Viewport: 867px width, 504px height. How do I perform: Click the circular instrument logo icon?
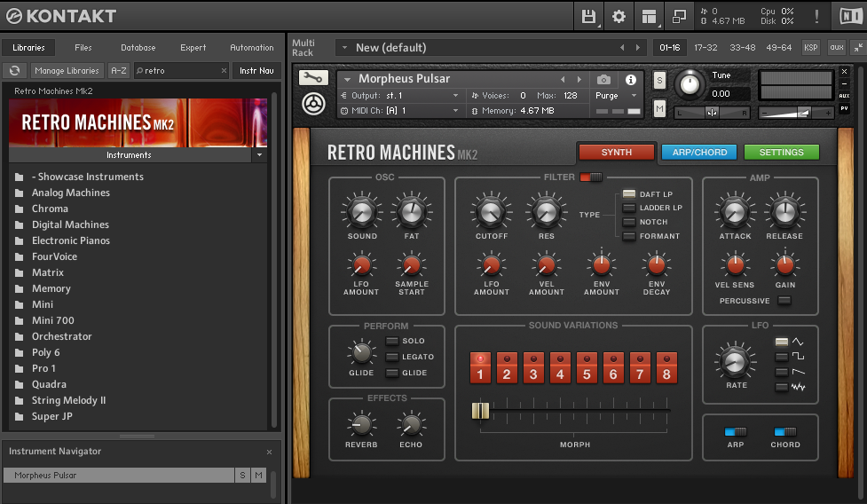click(313, 103)
